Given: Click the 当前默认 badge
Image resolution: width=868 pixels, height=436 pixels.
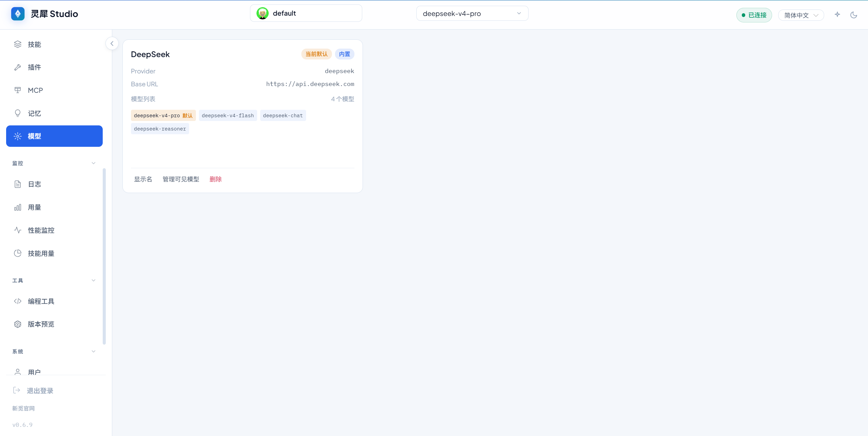Looking at the screenshot, I should click(x=316, y=54).
